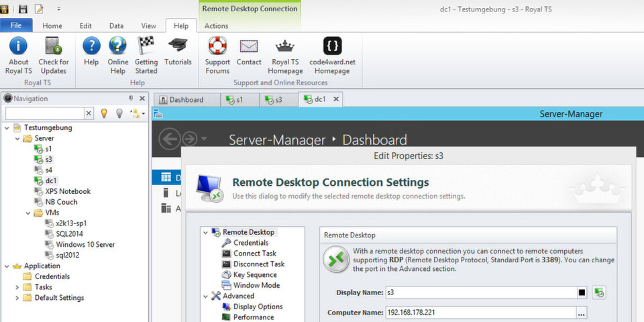Change the connection icon next to Display Name
Image resolution: width=644 pixels, height=322 pixels.
599,293
